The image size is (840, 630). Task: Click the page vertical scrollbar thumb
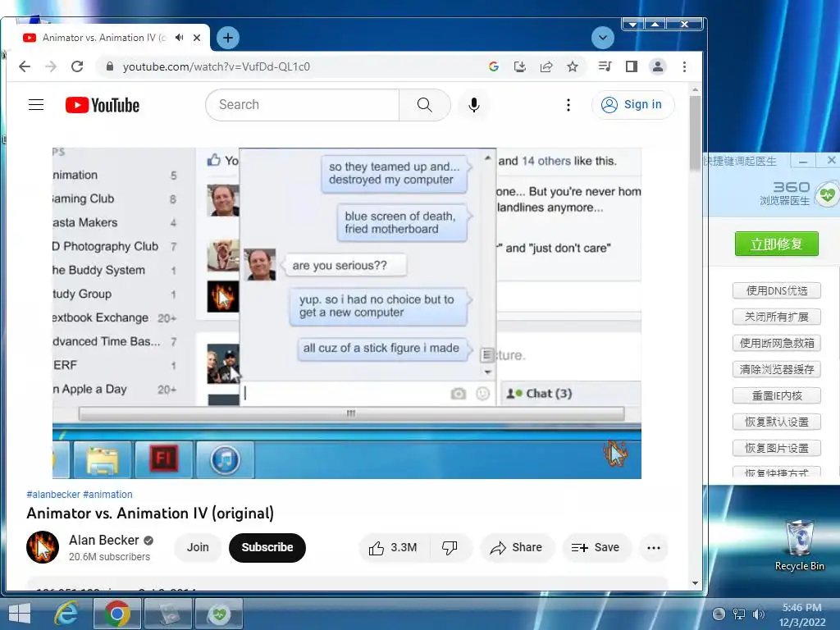click(695, 133)
